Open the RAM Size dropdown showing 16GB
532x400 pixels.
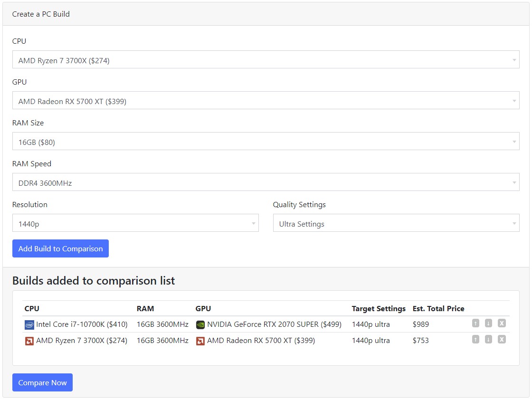[266, 141]
